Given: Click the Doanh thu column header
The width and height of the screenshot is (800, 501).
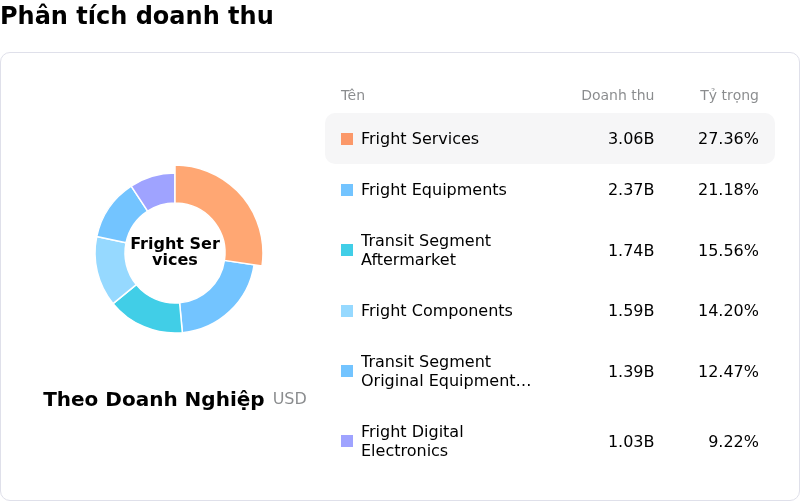Looking at the screenshot, I should (617, 95).
